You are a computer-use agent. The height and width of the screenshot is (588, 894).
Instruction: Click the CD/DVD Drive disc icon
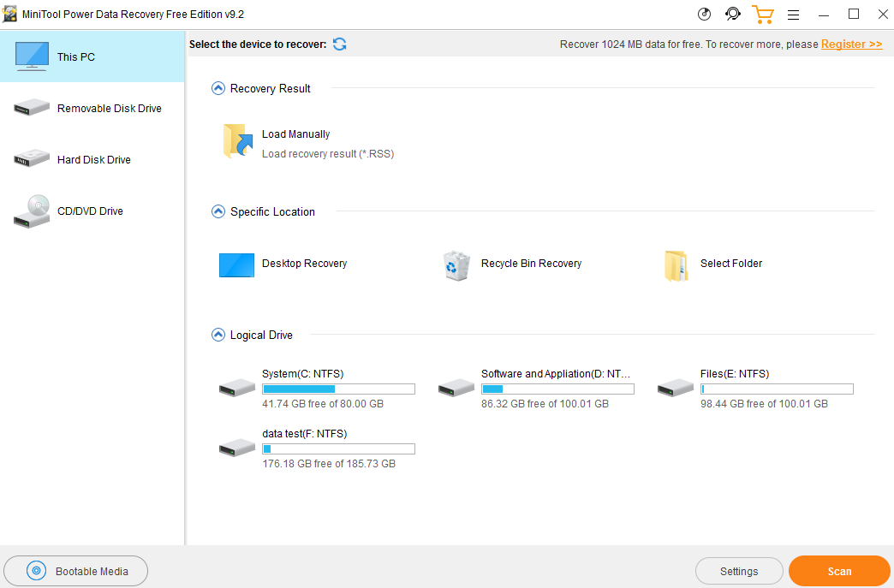tap(32, 211)
